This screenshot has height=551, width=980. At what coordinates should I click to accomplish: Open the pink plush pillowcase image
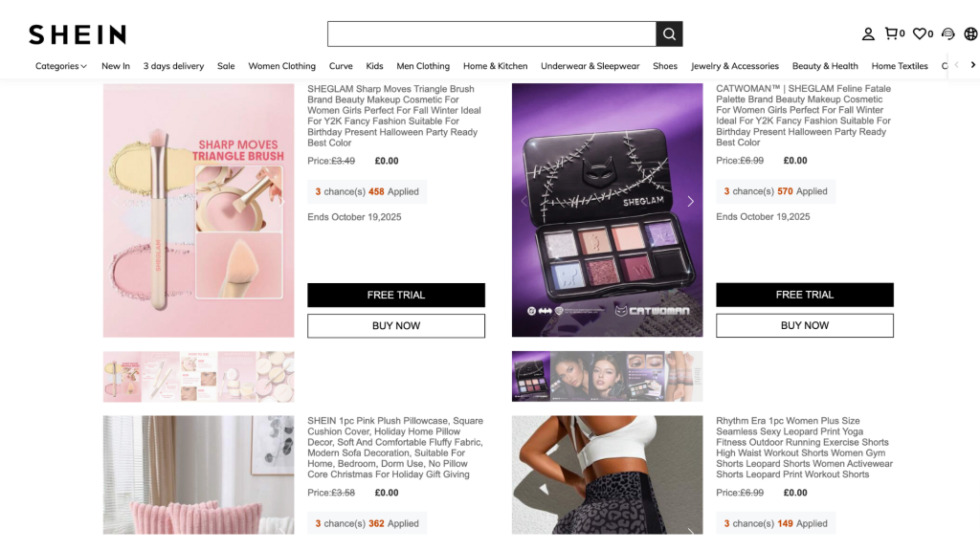click(198, 474)
